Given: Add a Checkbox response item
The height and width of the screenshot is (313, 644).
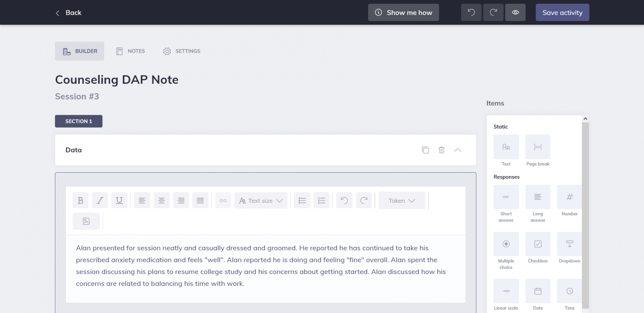Looking at the screenshot, I should pos(538,244).
